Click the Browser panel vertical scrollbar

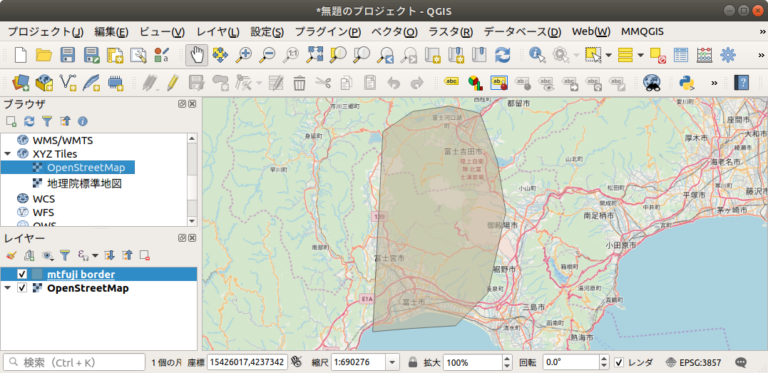pyautogui.click(x=192, y=180)
